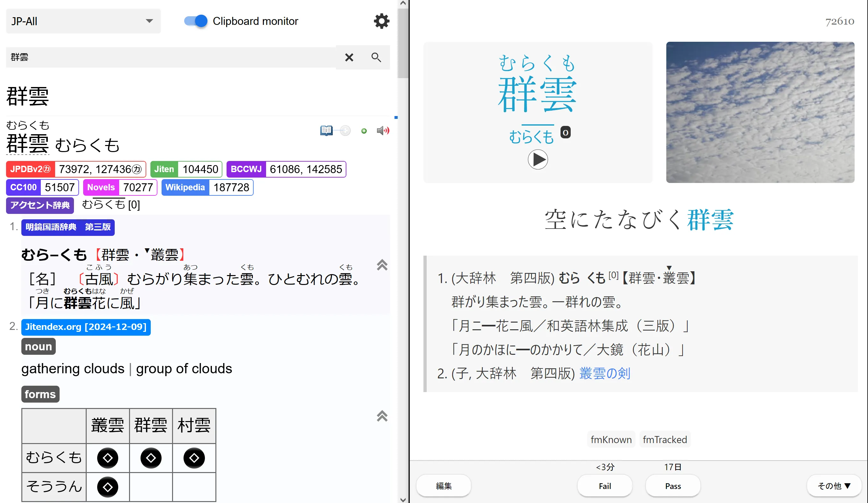The image size is (868, 503).
Task: Open the JP-All profile dropdown
Action: 83,21
